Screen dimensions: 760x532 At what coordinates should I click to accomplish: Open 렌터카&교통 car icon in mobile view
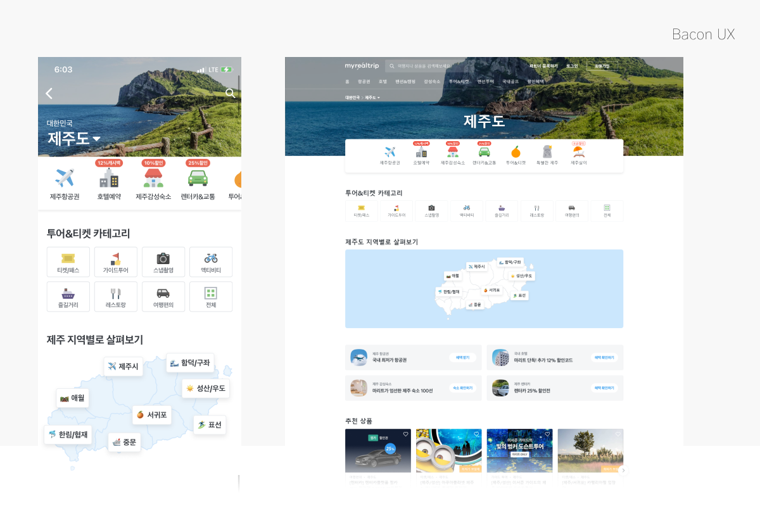coord(198,179)
